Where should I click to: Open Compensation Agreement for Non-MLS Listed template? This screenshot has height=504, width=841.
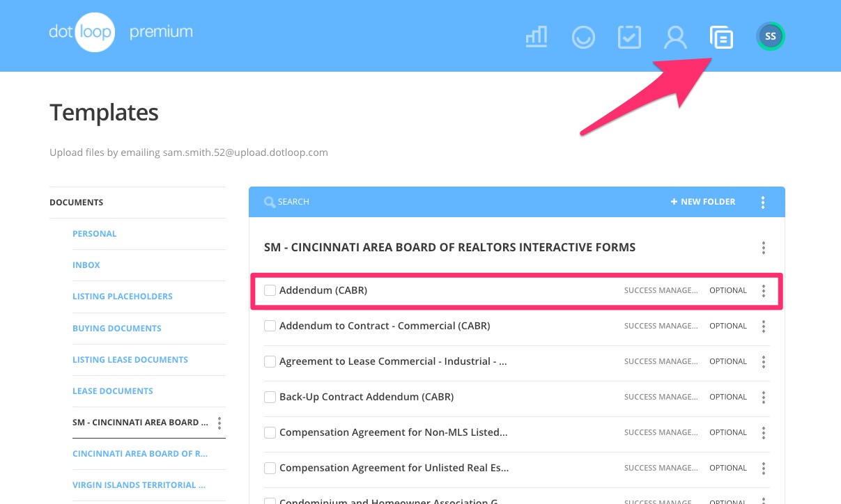[x=393, y=432]
